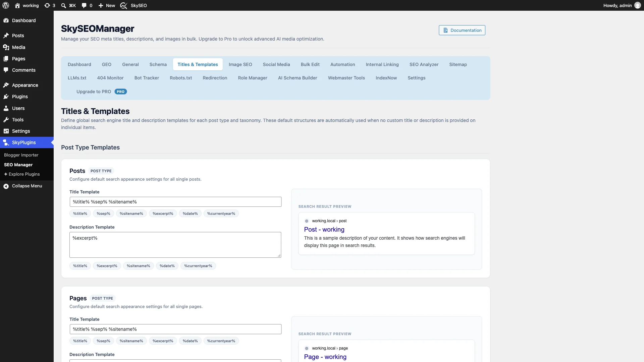The width and height of the screenshot is (644, 362).
Task: Open the Plugins plug icon
Action: click(x=6, y=97)
